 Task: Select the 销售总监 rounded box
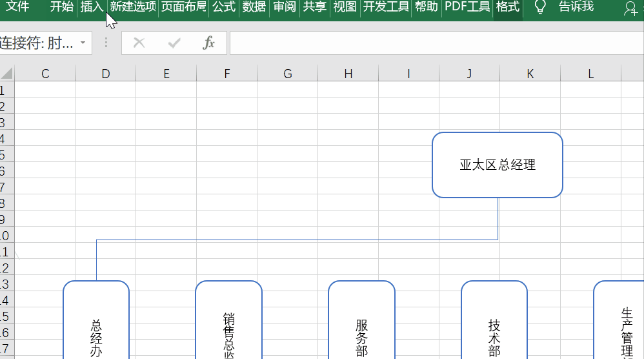(x=229, y=320)
